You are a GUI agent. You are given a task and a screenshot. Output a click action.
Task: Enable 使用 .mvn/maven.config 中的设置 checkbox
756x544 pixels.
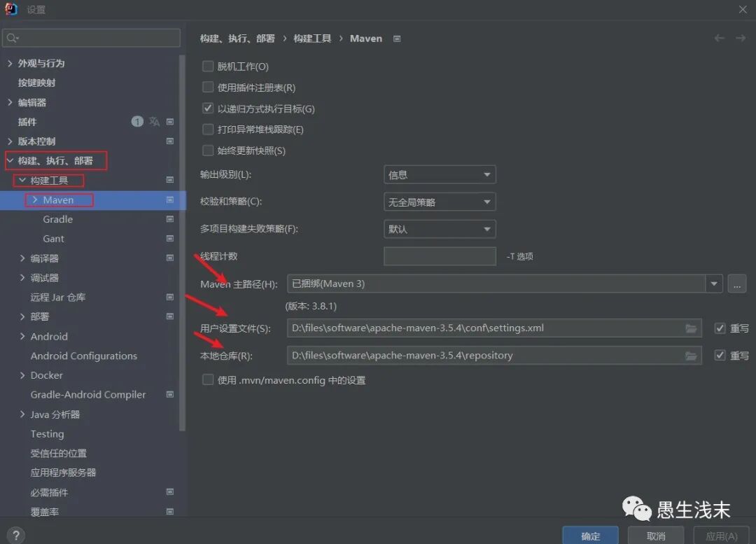(208, 380)
